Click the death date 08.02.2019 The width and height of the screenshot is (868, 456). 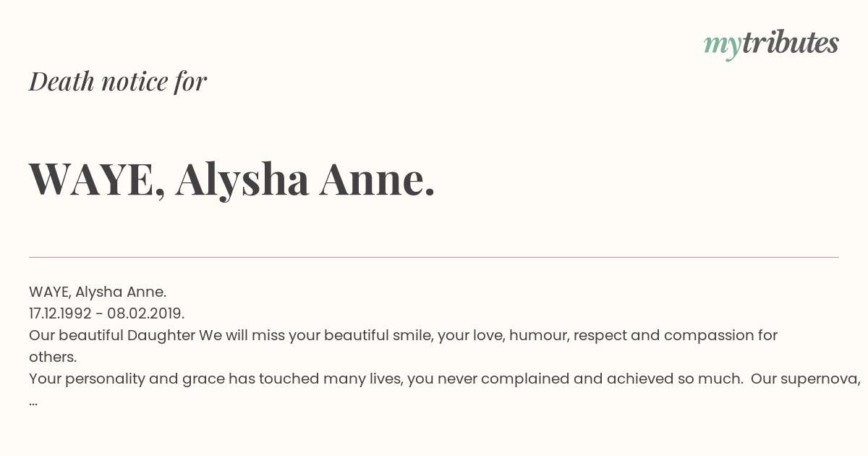(146, 313)
